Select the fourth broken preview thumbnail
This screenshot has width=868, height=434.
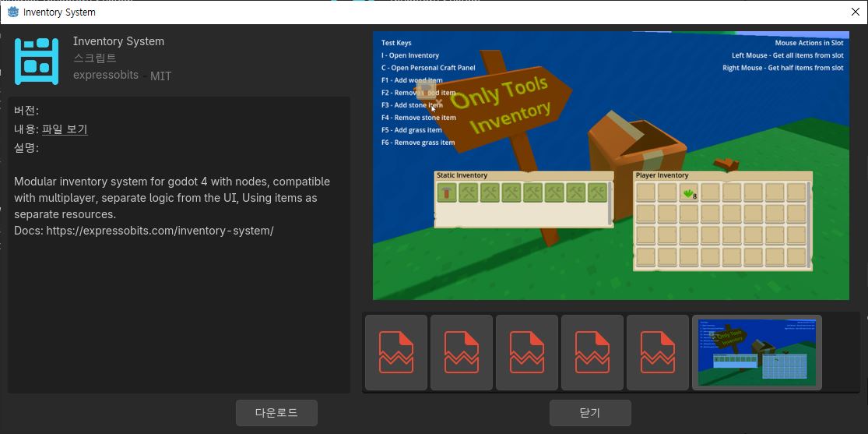(592, 352)
